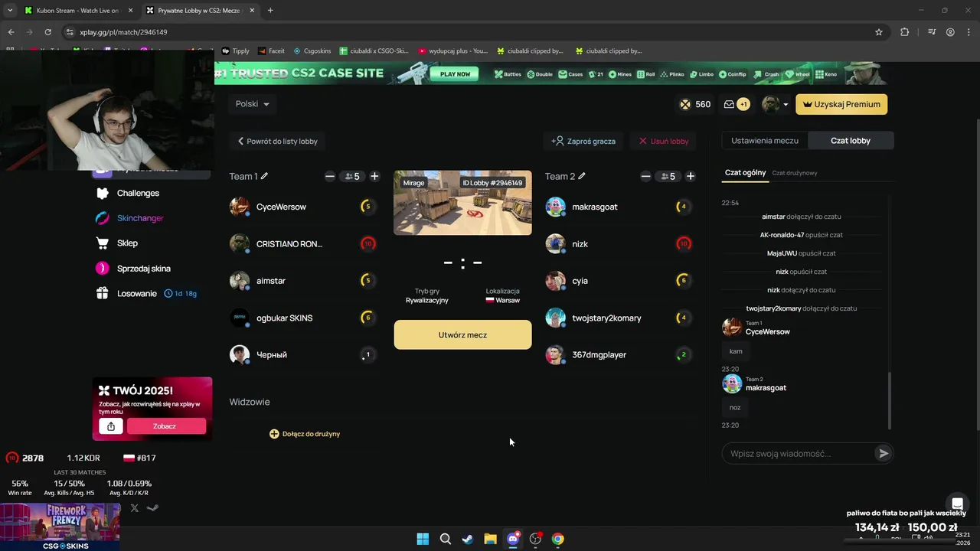Click the level 10 badge beside nizk

[684, 244]
